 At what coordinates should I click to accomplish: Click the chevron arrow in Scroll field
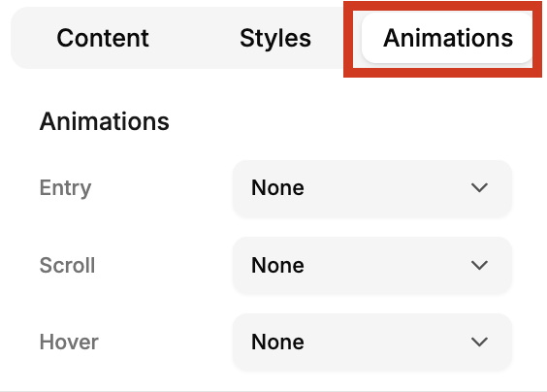(x=479, y=265)
